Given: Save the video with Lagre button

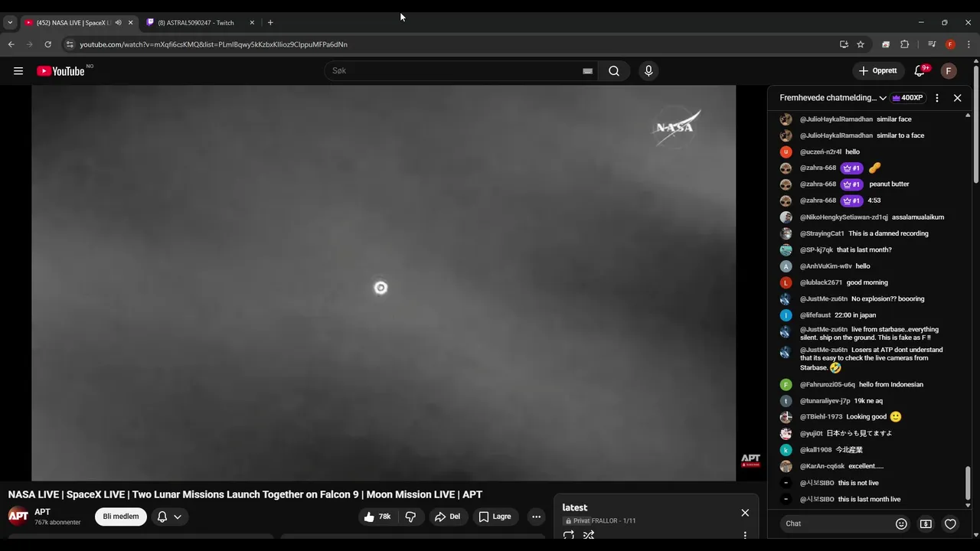Looking at the screenshot, I should pos(495,517).
